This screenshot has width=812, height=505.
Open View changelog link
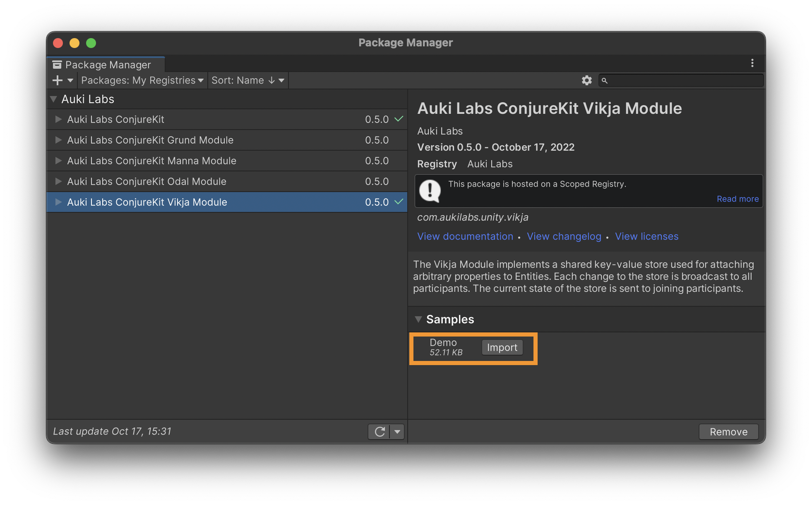point(564,236)
